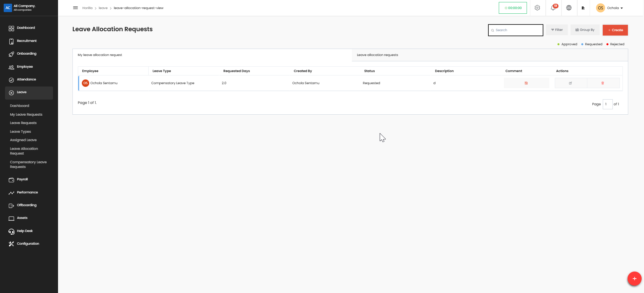Toggle the hamburger sidebar menu icon

pyautogui.click(x=75, y=8)
